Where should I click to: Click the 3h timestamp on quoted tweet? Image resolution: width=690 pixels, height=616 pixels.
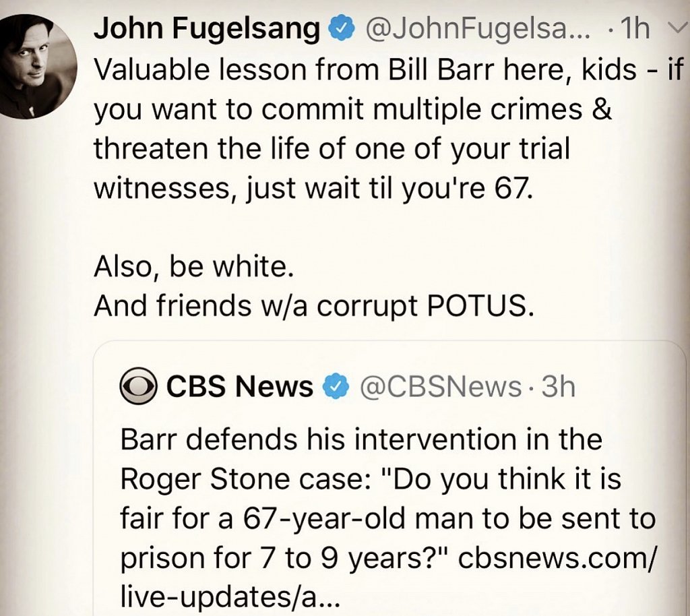click(x=559, y=387)
